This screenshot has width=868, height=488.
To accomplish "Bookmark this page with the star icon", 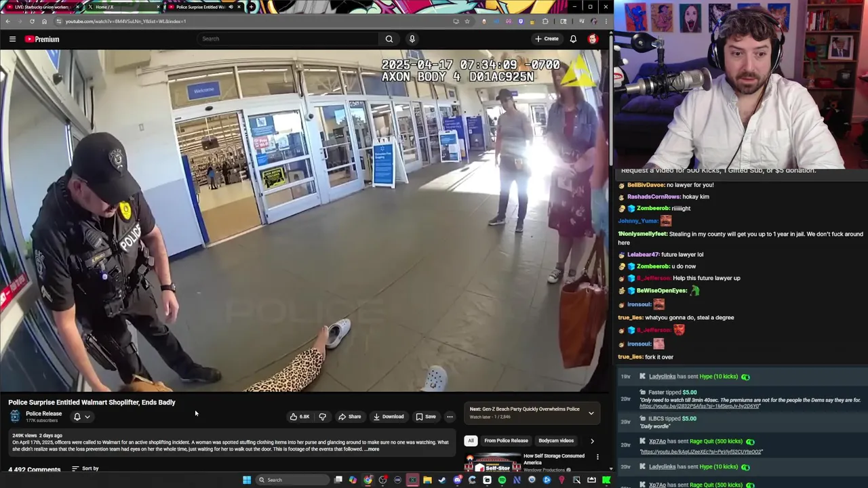I will tap(467, 21).
